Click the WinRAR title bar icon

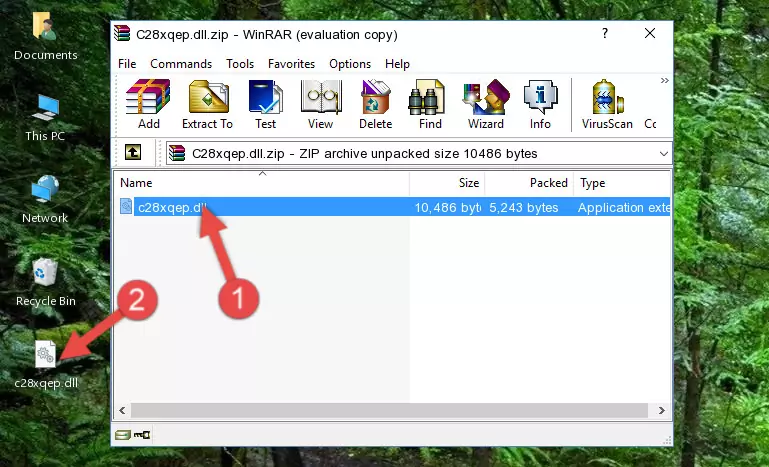pyautogui.click(x=122, y=34)
